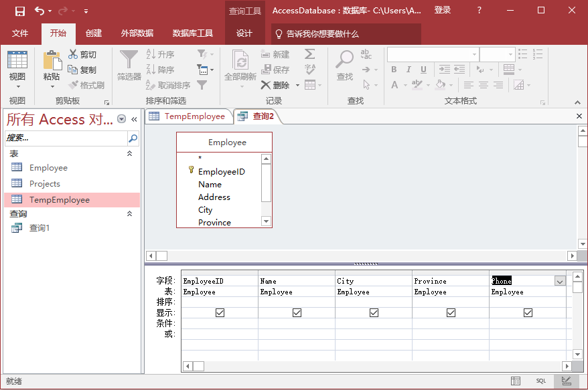Image resolution: width=588 pixels, height=390 pixels.
Task: Open the 创建 ribbon tab
Action: (x=94, y=33)
